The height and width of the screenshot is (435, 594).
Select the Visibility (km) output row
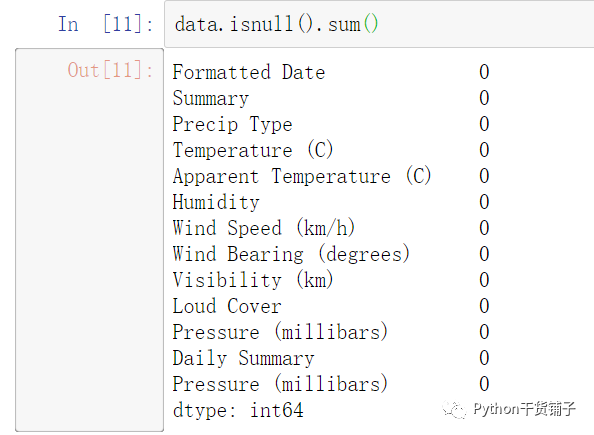click(x=331, y=280)
